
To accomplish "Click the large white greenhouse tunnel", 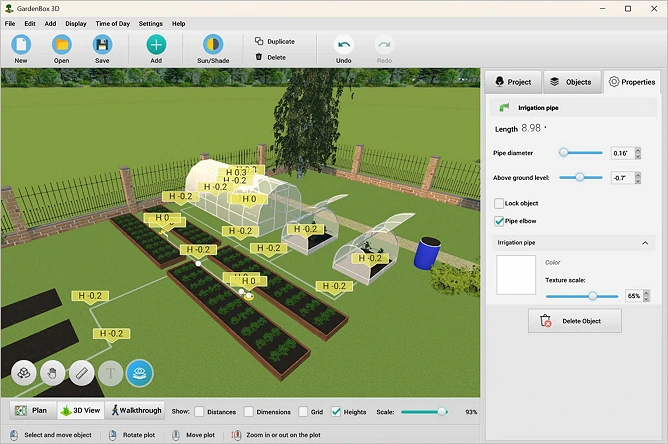I will pos(243,198).
